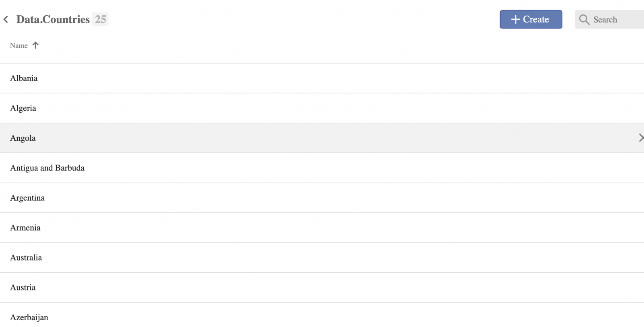Click the Create button
This screenshot has width=644, height=327.
point(531,19)
